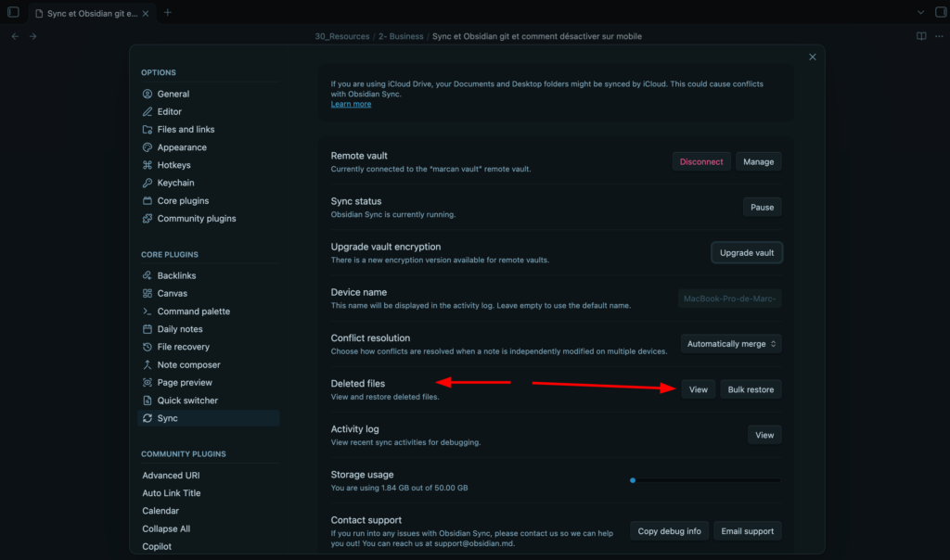Close the Sync et Obsidian git tab
This screenshot has height=560, width=950.
146,13
